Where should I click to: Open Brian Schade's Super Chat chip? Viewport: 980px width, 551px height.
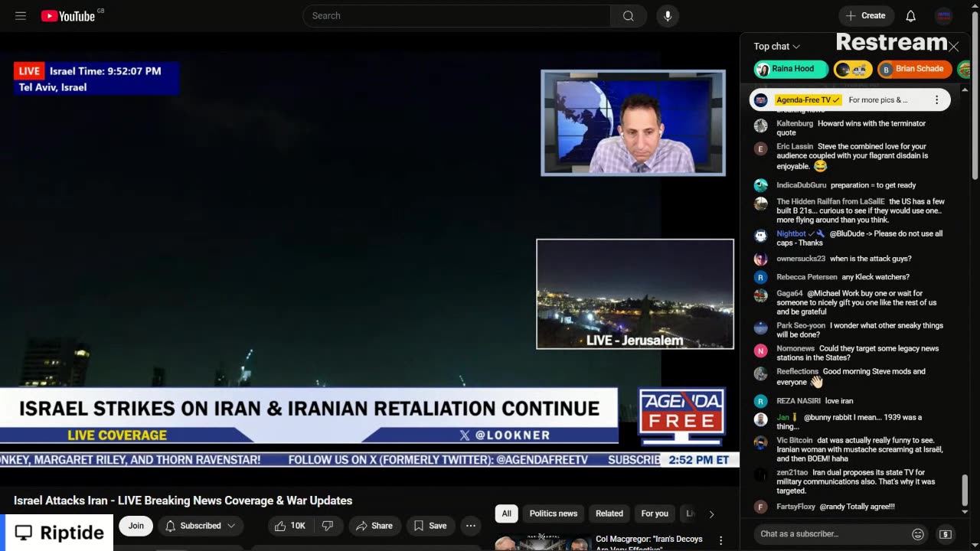914,69
